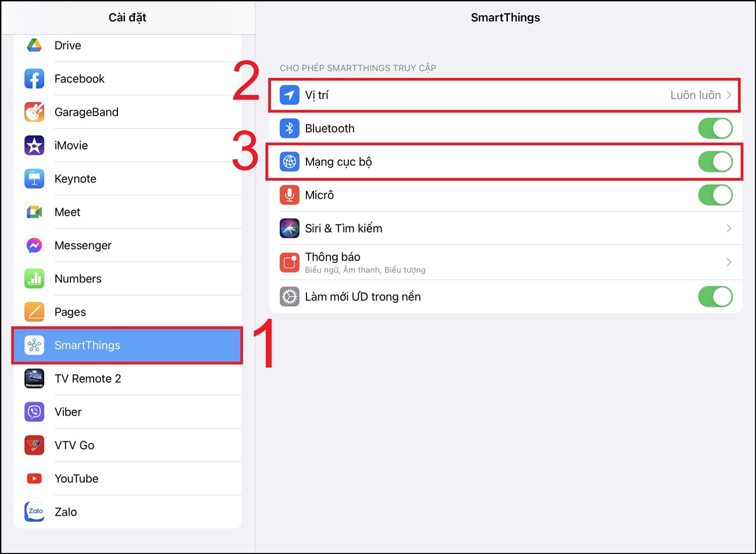The height and width of the screenshot is (554, 756).
Task: Click the Meet row label
Action: tap(67, 212)
